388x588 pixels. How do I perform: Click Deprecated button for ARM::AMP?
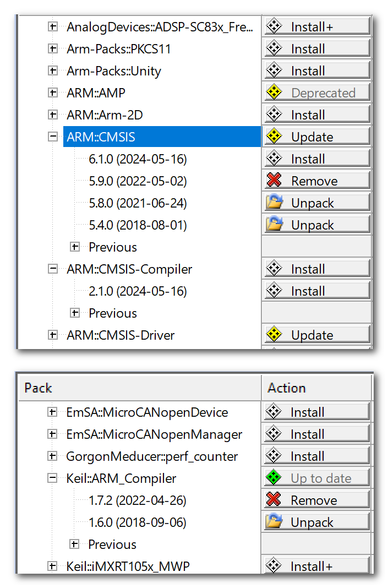(x=317, y=92)
